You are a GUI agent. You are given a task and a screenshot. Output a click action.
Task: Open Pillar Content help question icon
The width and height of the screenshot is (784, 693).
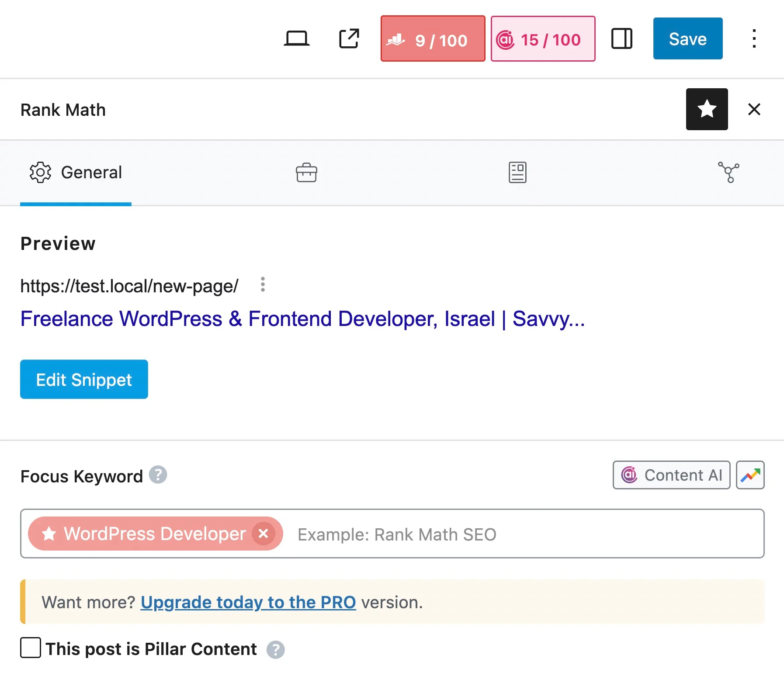coord(276,650)
